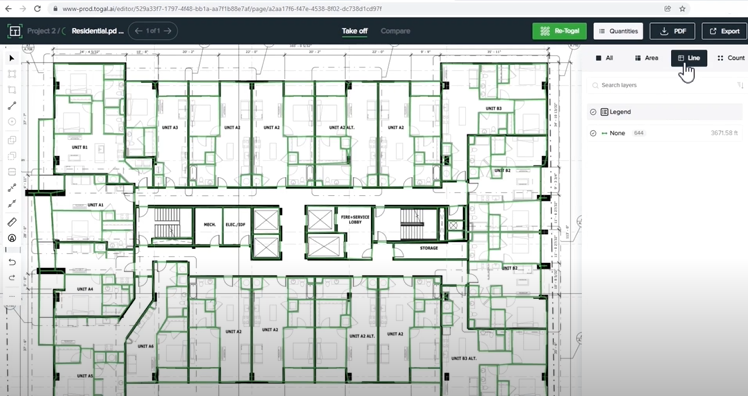Viewport: 748px width, 396px height.
Task: Click the 1 of 1 page indicator
Action: click(153, 31)
